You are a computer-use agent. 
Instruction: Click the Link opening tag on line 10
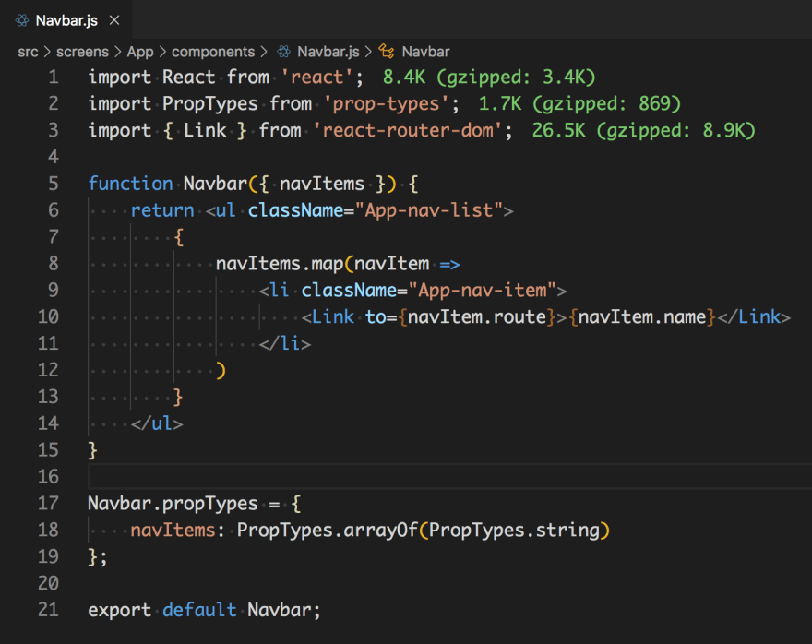tap(332, 316)
